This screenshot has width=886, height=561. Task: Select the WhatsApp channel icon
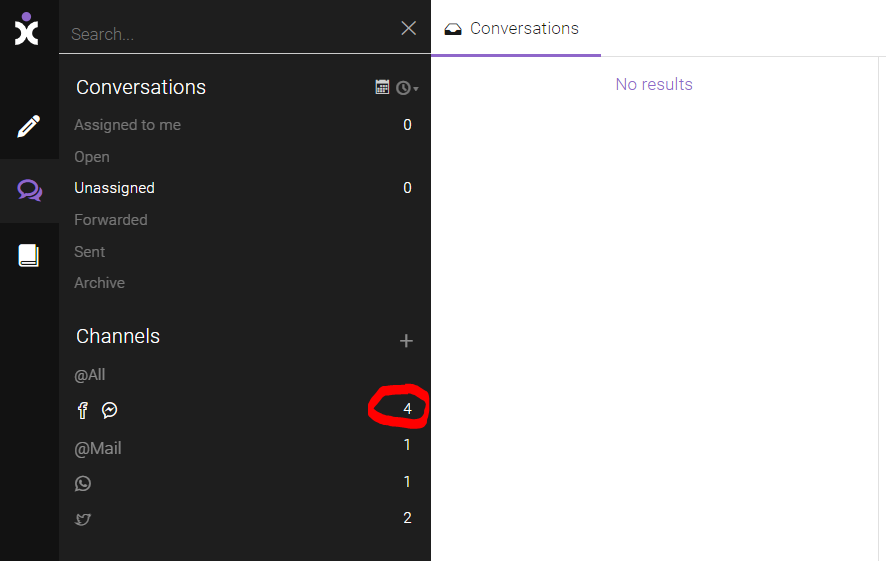point(83,484)
